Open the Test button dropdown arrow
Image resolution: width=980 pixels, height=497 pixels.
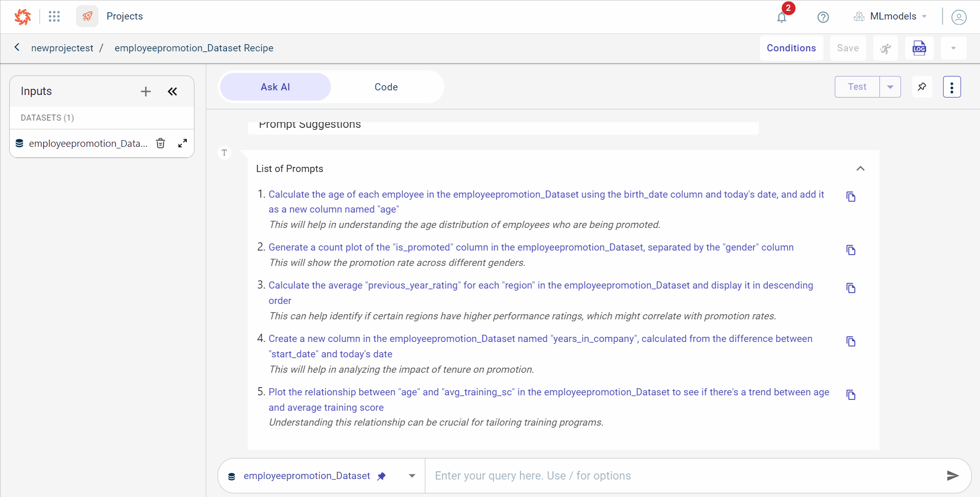(x=890, y=87)
